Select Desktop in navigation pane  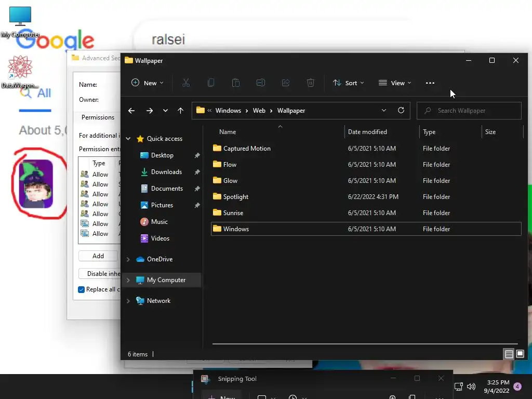(162, 155)
